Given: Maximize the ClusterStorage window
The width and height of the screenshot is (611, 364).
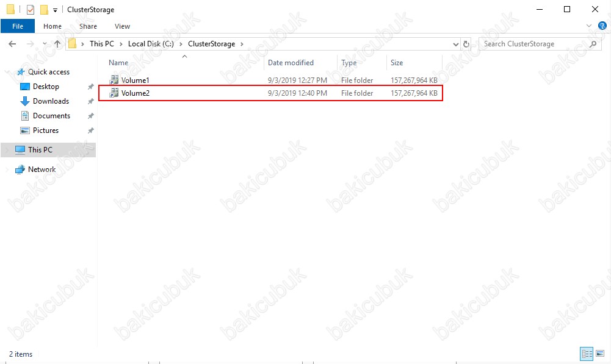Looking at the screenshot, I should [x=567, y=9].
